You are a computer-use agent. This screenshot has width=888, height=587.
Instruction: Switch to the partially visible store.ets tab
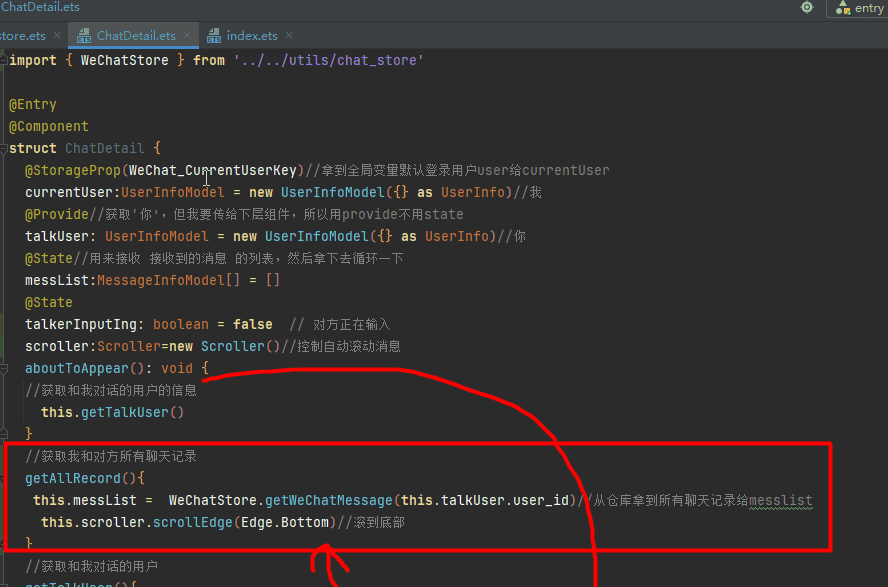coord(23,36)
